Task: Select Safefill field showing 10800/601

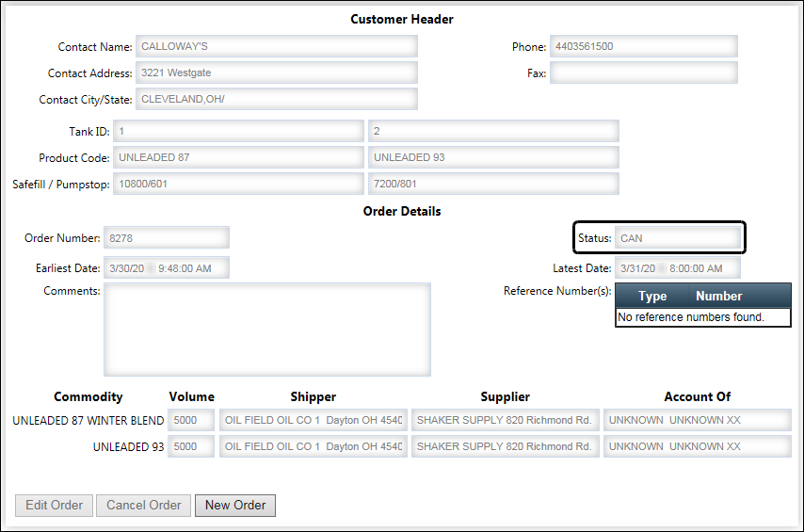Action: (238, 184)
